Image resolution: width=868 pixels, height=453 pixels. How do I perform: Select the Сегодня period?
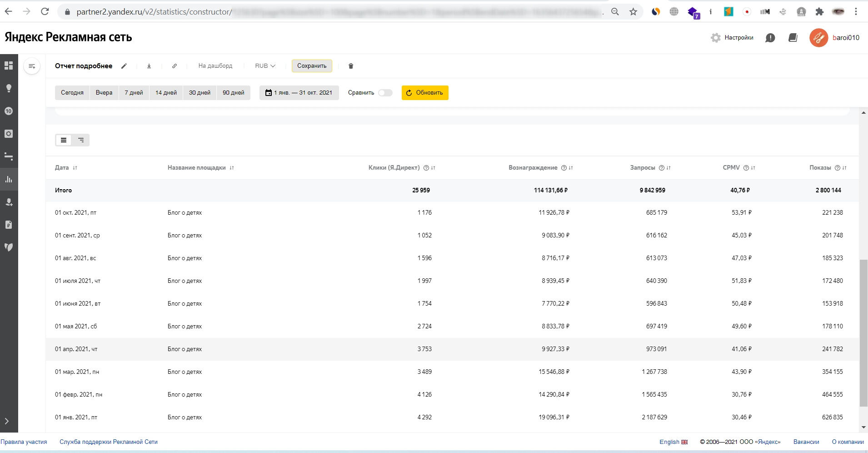click(x=72, y=93)
